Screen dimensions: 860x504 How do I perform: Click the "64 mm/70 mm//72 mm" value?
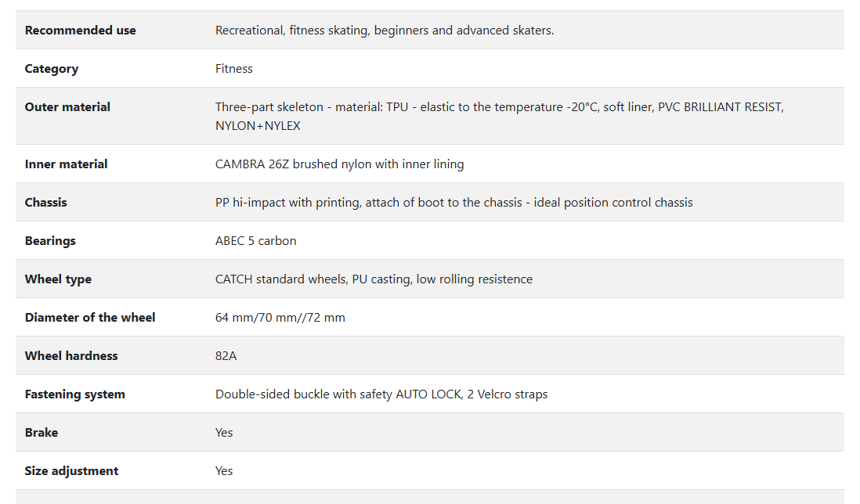point(280,318)
